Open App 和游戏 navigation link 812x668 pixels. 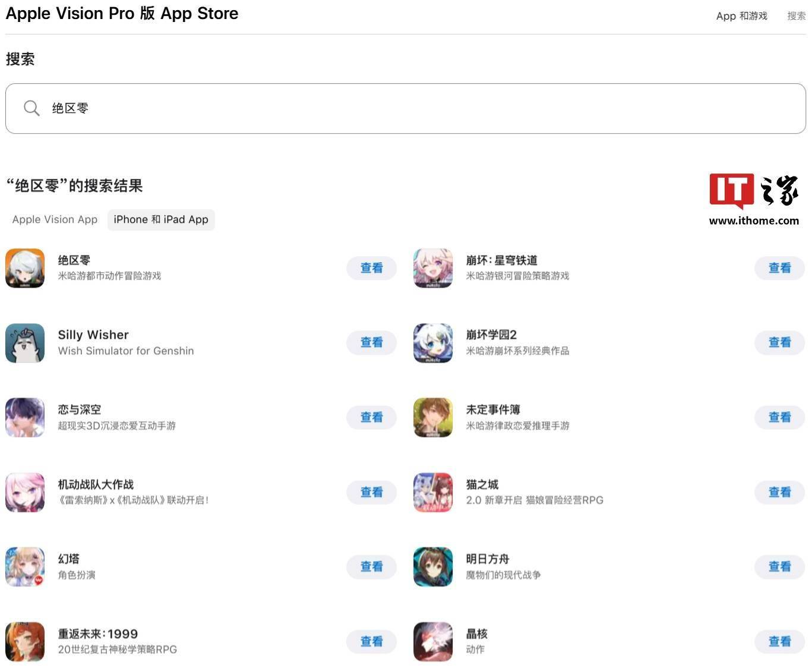tap(742, 16)
